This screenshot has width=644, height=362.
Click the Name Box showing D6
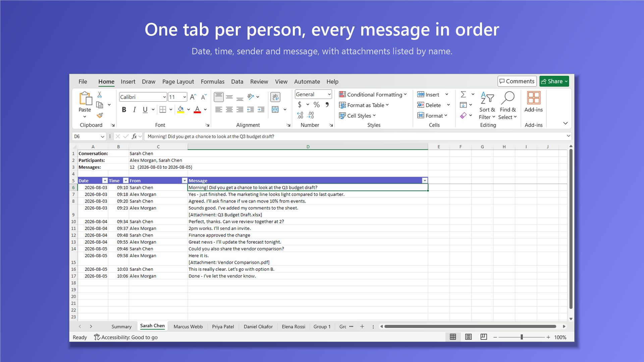[x=89, y=136]
